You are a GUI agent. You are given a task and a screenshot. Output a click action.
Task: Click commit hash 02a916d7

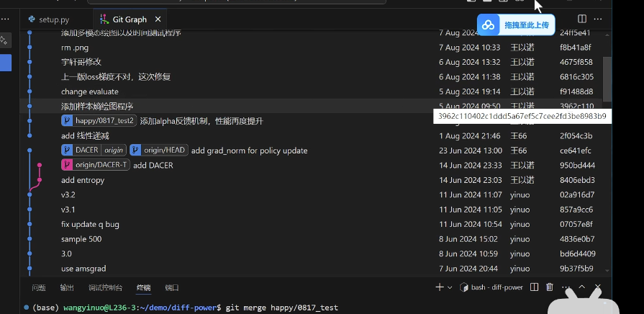coord(576,195)
